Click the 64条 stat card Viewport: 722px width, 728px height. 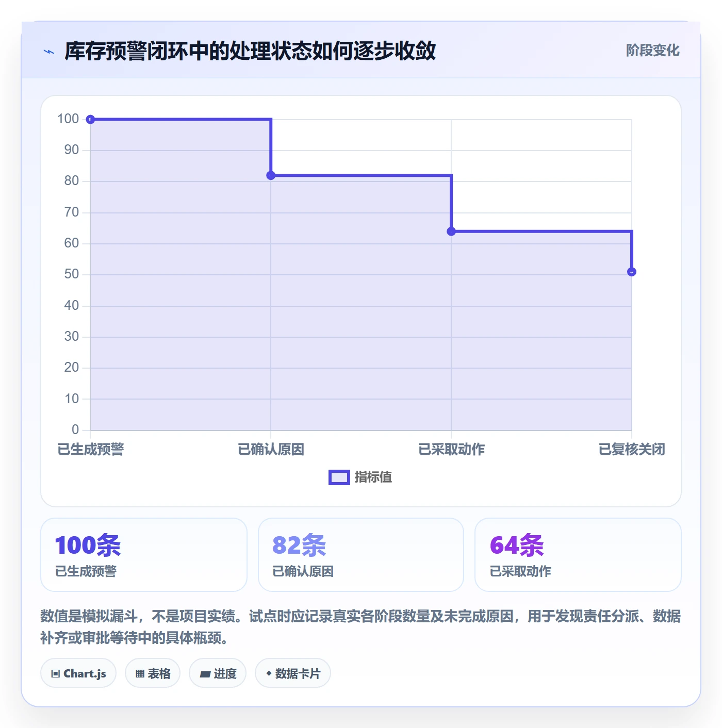point(578,555)
